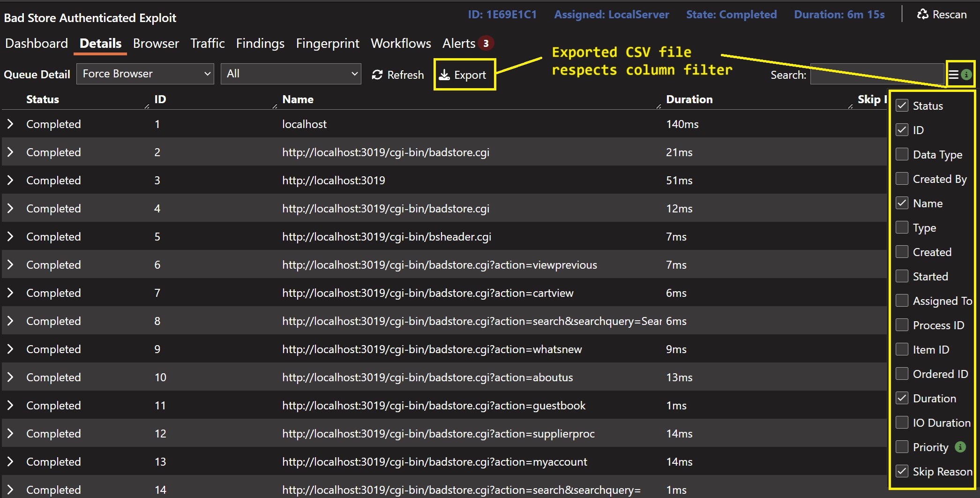Image resolution: width=980 pixels, height=498 pixels.
Task: Click the green info icon next to column menu
Action: pos(966,75)
